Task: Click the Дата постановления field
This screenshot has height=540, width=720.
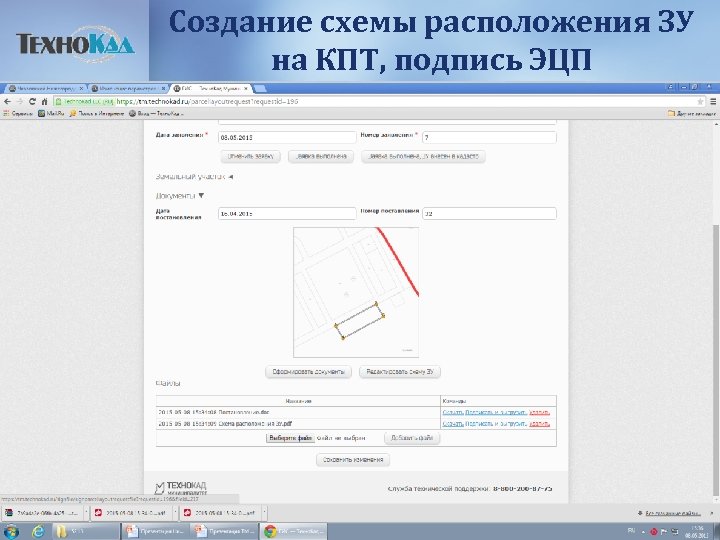Action: tap(287, 214)
